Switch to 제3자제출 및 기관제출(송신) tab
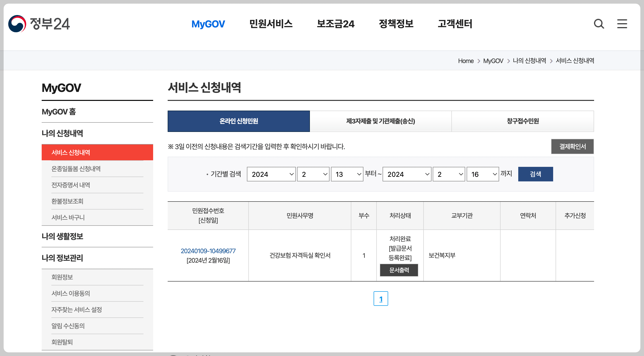 point(380,121)
